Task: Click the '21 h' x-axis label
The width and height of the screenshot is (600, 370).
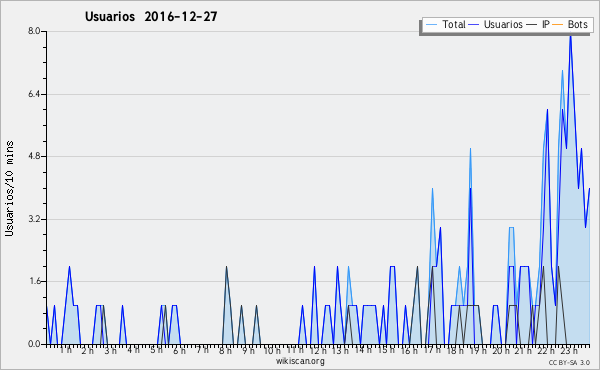Action: click(x=523, y=351)
